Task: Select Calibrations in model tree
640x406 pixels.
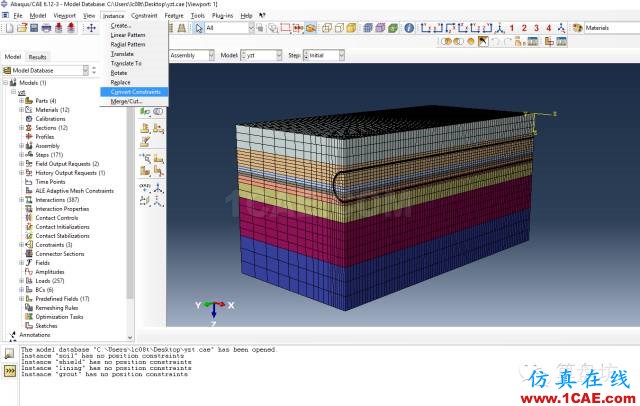Action: (x=50, y=119)
